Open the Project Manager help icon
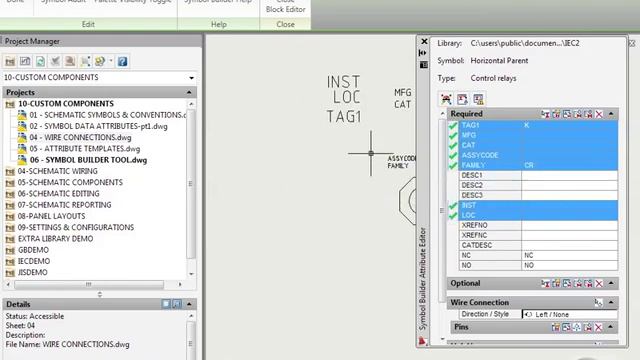The height and width of the screenshot is (360, 640). point(122,62)
